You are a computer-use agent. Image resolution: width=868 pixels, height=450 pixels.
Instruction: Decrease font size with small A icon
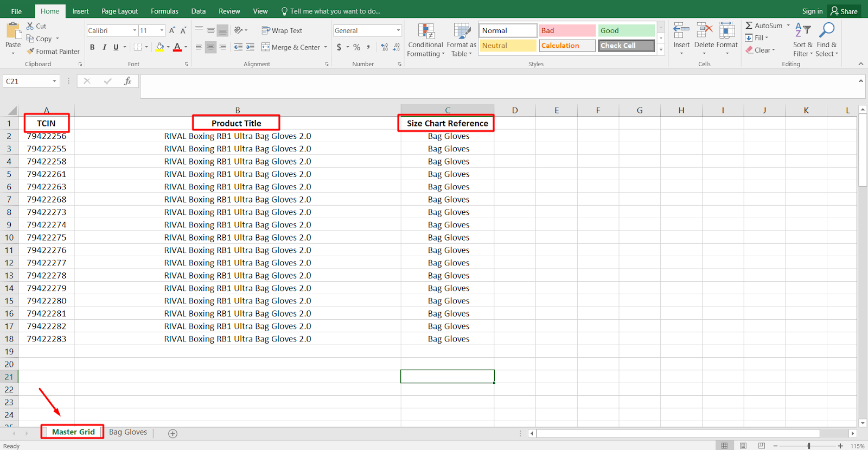(183, 30)
